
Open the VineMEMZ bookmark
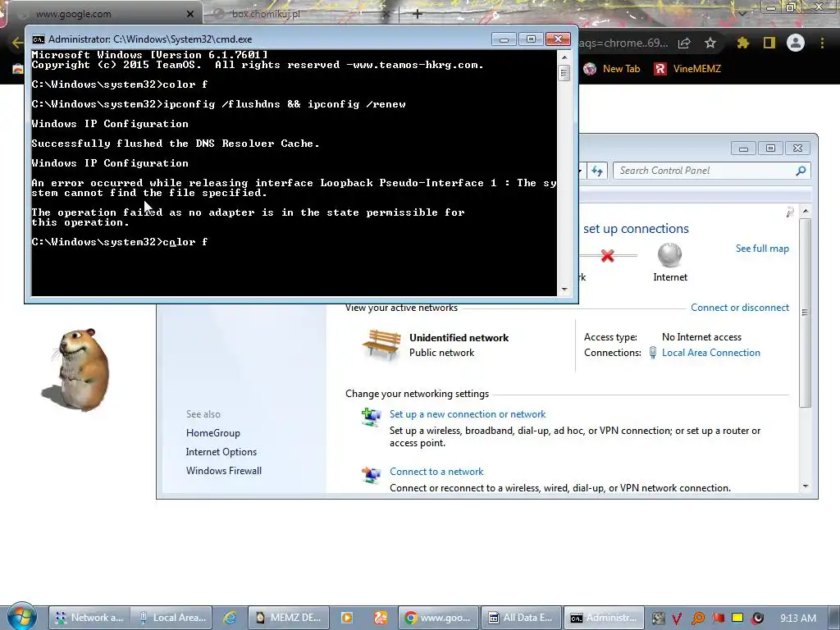coord(688,69)
